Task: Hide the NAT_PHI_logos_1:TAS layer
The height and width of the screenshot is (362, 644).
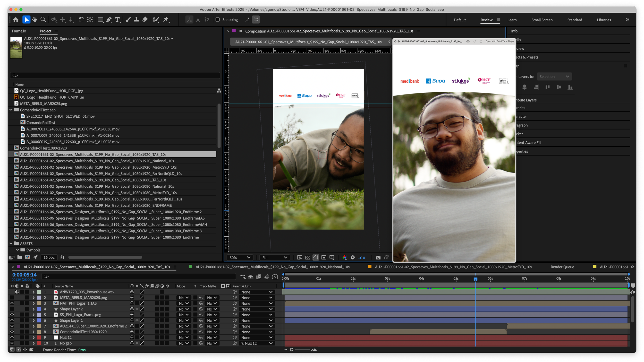Action: click(12, 303)
